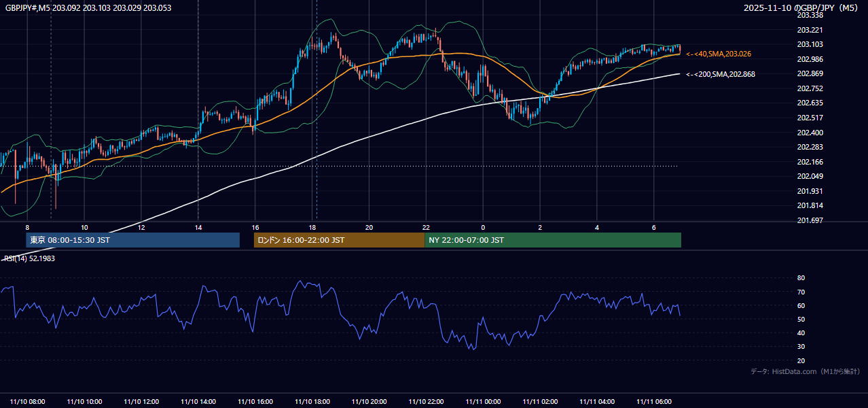Click price axis label 202.752
Image resolution: width=868 pixels, height=408 pixels.
click(810, 88)
